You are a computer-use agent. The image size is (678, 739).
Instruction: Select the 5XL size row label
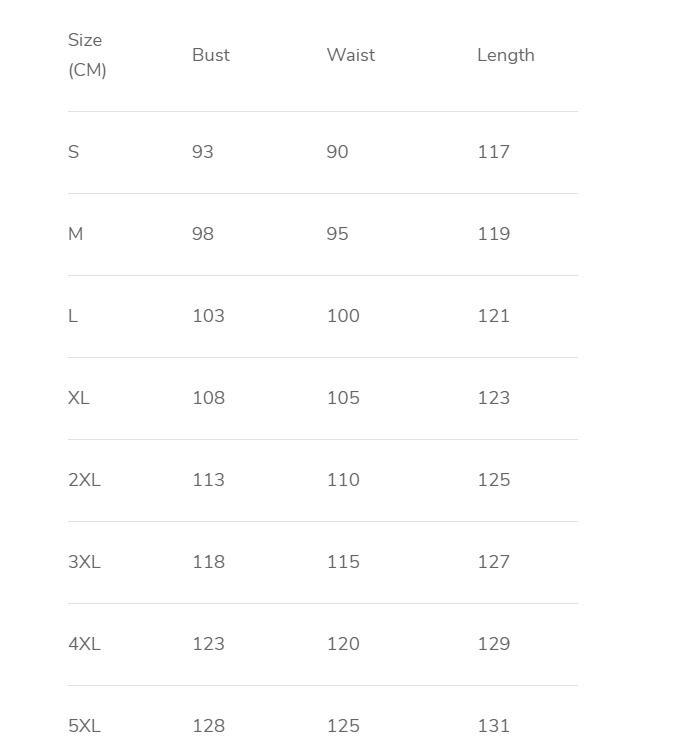pos(84,726)
